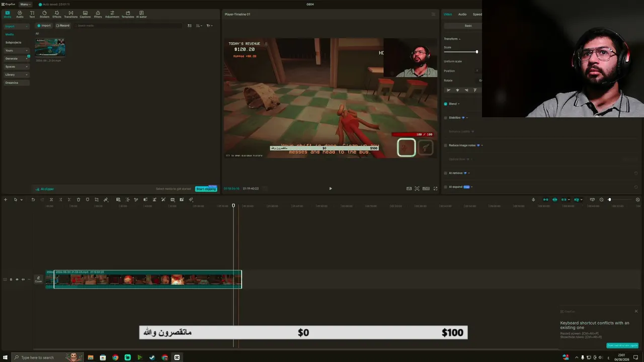This screenshot has height=362, width=644.
Task: Click the Search media field
Action: tap(128, 26)
